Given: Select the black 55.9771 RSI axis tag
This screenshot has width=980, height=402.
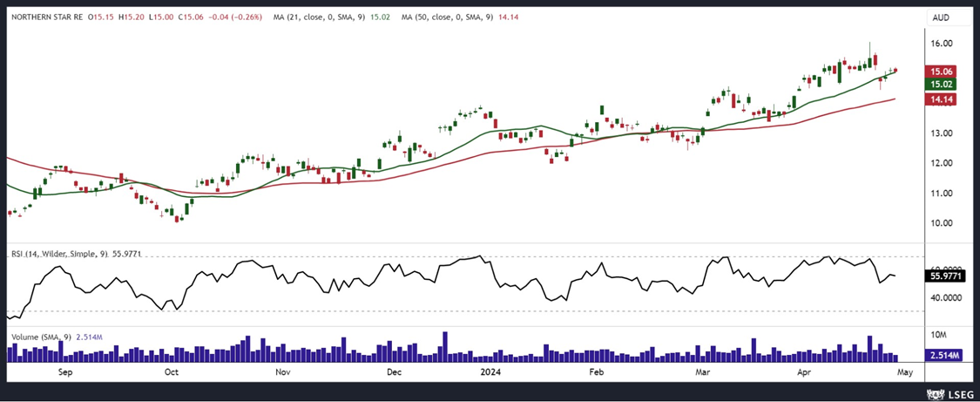Looking at the screenshot, I should [x=944, y=275].
